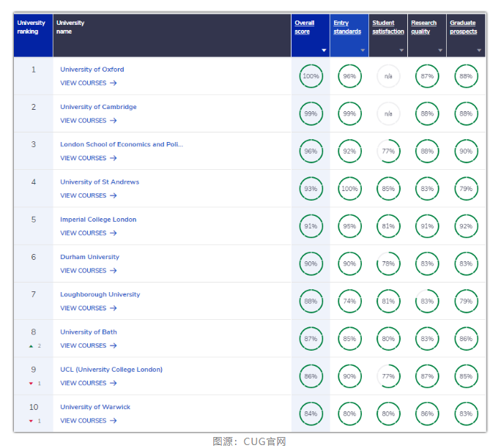Click Durham 78% student satisfaction ring

click(388, 264)
